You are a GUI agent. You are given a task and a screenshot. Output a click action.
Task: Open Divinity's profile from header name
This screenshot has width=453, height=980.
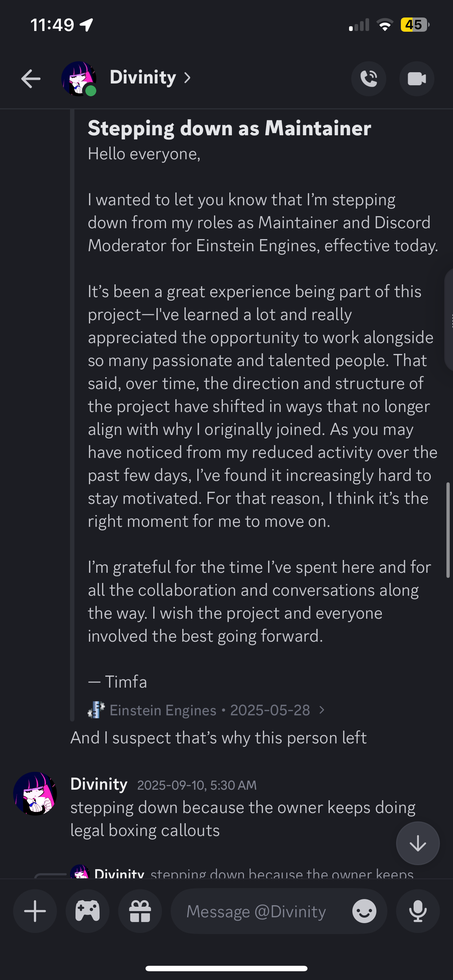[x=143, y=78]
